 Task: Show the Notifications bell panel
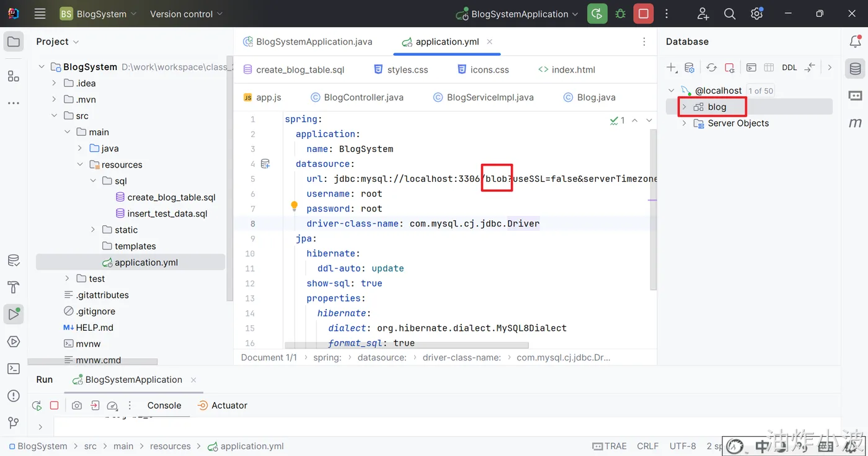[x=856, y=42]
